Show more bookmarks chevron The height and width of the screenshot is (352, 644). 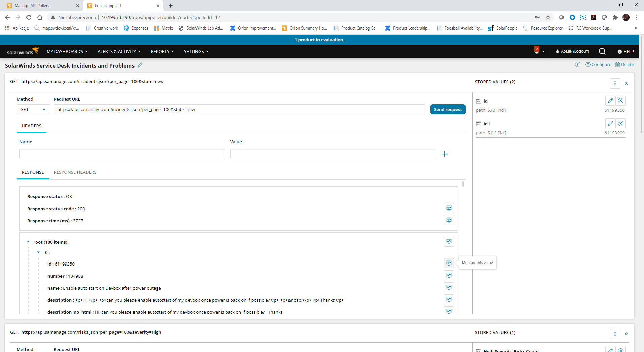tap(636, 28)
